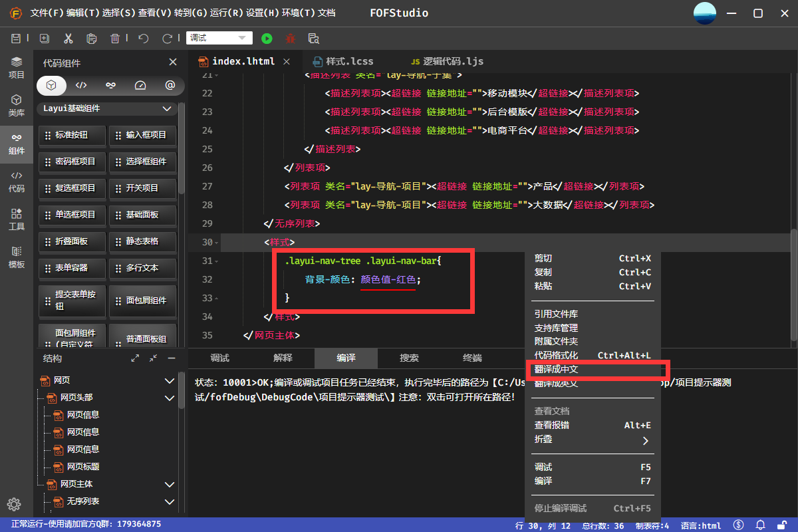Click the file search icon in the toolbar
Screen dimensions: 798x532
(314, 39)
